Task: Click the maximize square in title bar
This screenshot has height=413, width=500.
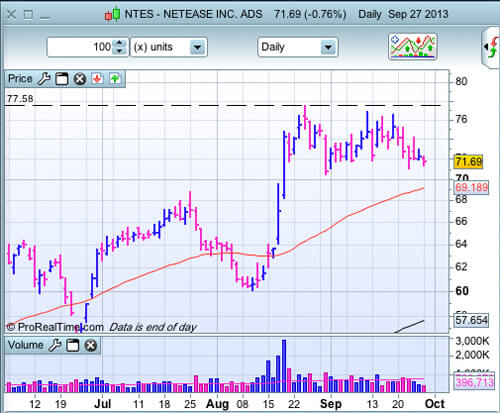Action: [x=28, y=15]
